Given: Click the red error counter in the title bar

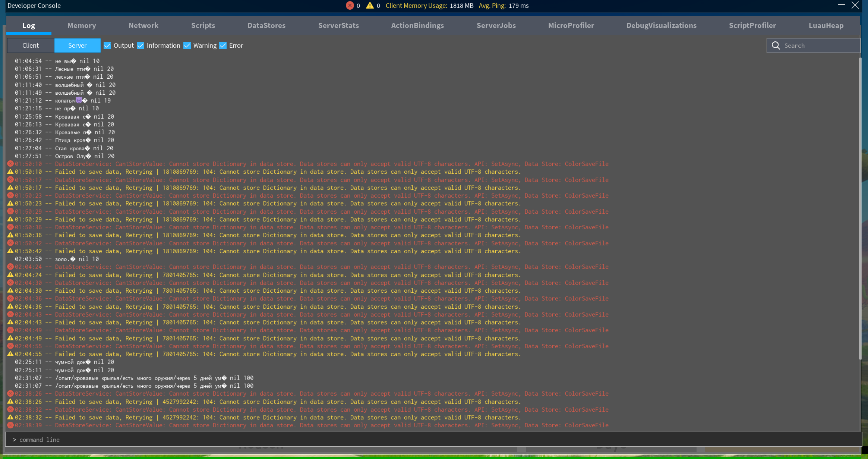Looking at the screenshot, I should 350,6.
